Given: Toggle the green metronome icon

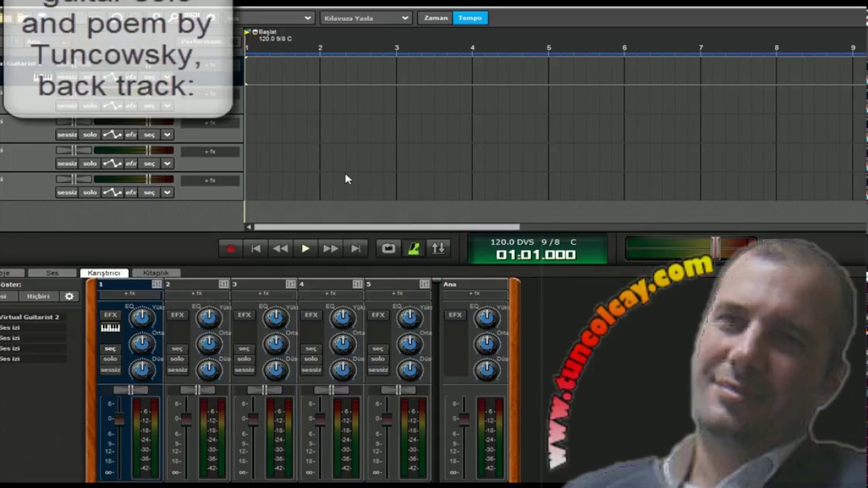Looking at the screenshot, I should pyautogui.click(x=414, y=249).
